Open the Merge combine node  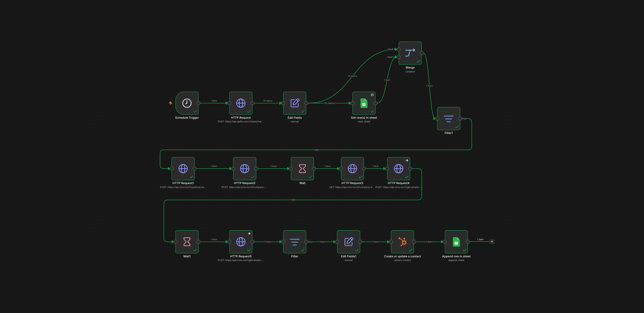pyautogui.click(x=410, y=53)
